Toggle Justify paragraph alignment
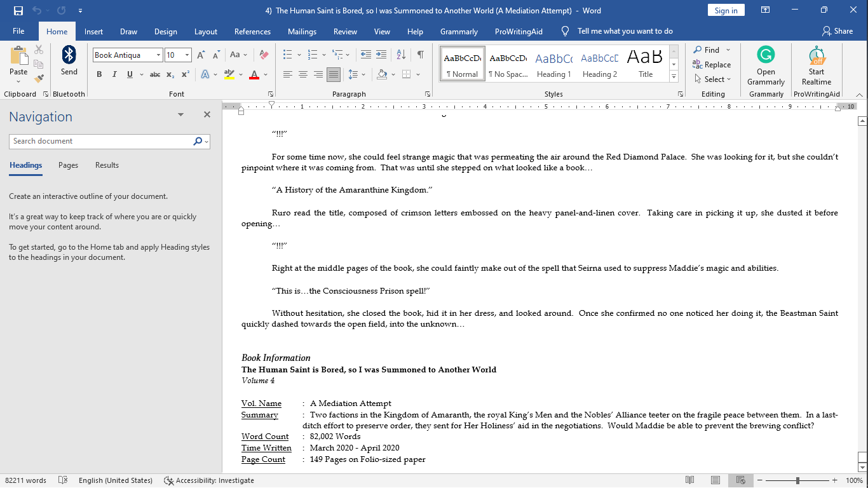The image size is (868, 488). tap(334, 74)
